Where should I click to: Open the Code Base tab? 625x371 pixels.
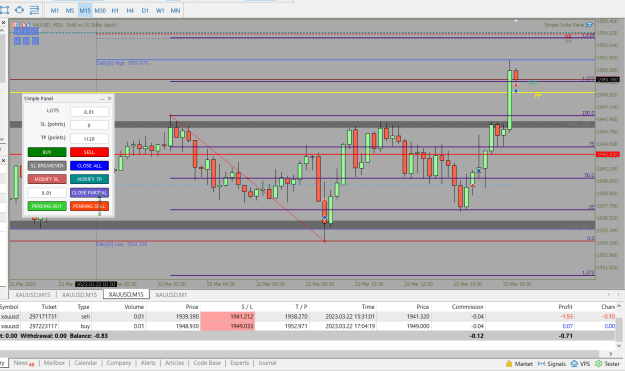(207, 363)
